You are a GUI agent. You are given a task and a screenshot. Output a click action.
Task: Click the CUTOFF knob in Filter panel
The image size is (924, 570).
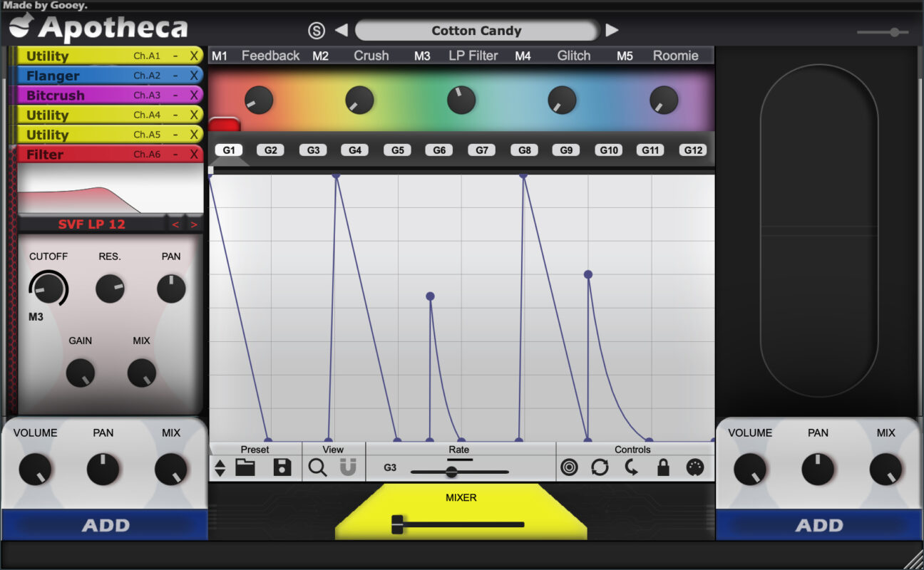[47, 289]
